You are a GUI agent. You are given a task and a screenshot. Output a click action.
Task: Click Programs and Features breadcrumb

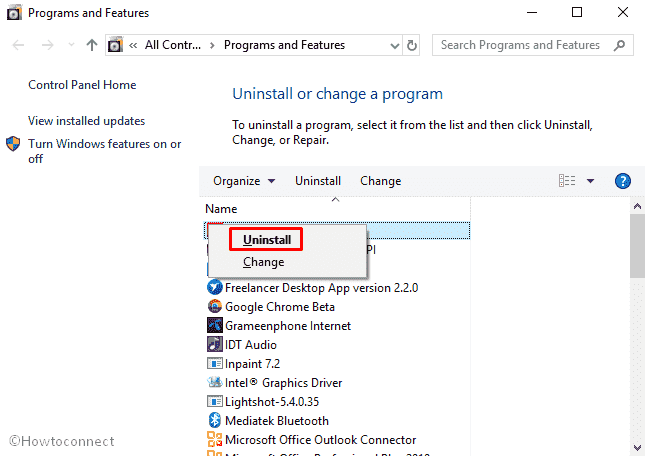[284, 45]
